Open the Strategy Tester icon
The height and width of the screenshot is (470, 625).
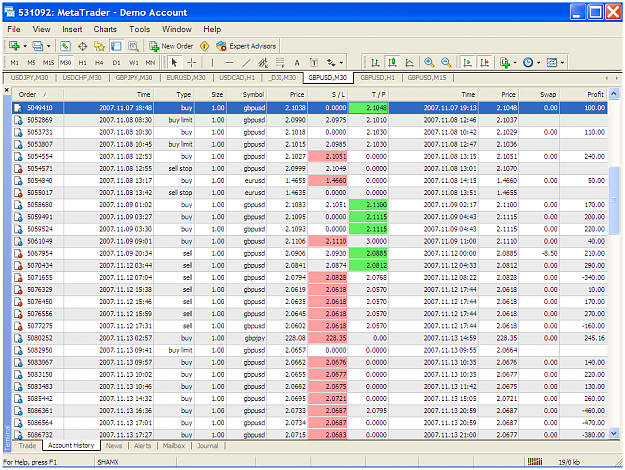(133, 46)
